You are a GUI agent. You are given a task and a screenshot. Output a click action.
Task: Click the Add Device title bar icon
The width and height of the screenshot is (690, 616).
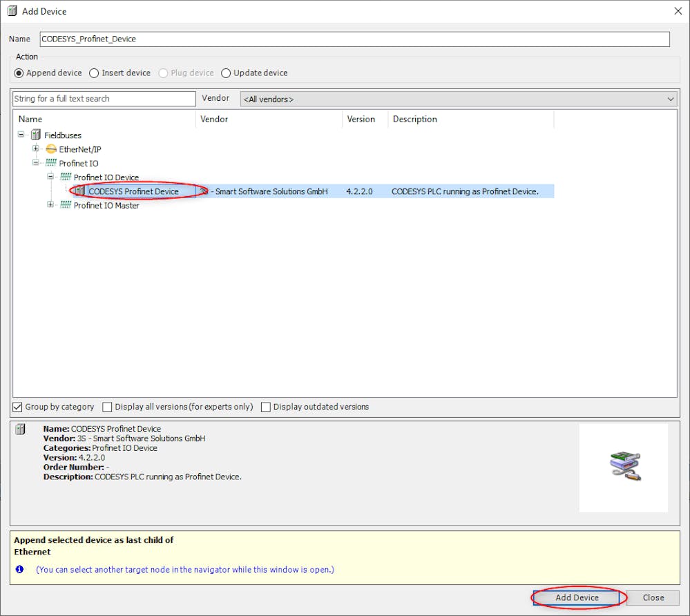pyautogui.click(x=12, y=11)
